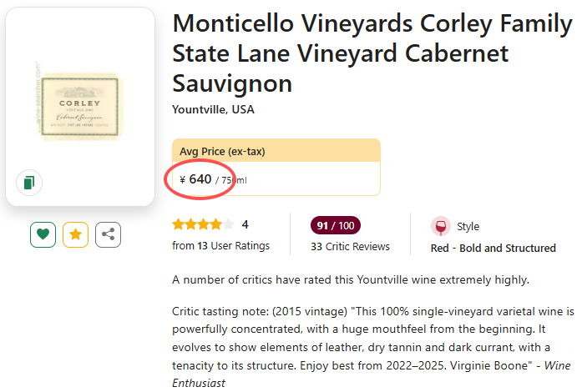The image size is (577, 392).
Task: Click the 75 ml bottle size text
Action: 233,180
